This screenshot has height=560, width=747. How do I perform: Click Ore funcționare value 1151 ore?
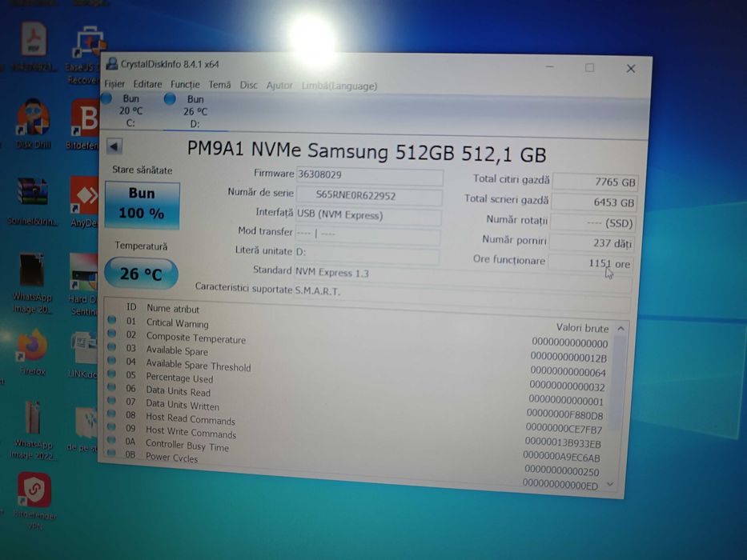click(x=591, y=263)
